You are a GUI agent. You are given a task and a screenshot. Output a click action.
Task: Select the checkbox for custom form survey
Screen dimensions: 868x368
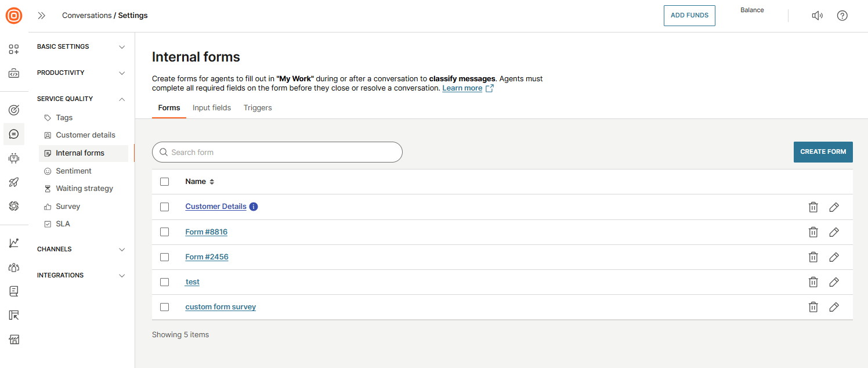[164, 307]
